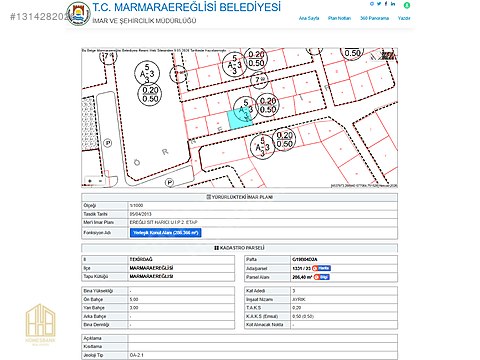Open 360 Panorama menu item

[x=374, y=18]
